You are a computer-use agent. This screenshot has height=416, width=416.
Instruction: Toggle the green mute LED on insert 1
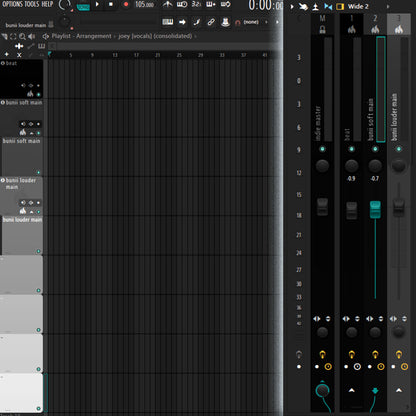tap(351, 149)
